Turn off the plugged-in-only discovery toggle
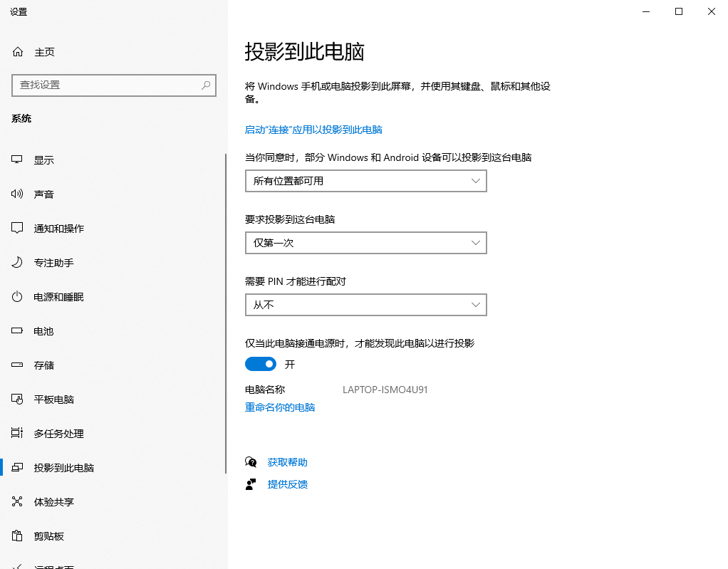Screen dimensions: 728x569 click(x=261, y=364)
